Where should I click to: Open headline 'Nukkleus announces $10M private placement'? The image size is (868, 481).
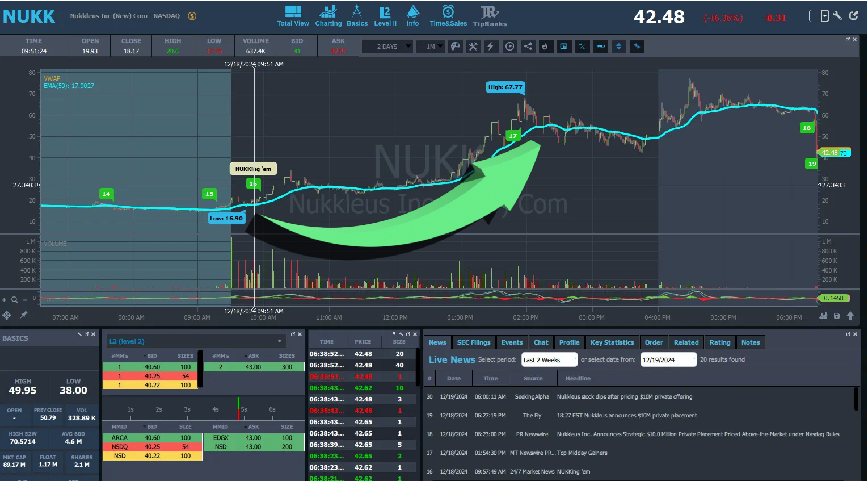point(627,416)
